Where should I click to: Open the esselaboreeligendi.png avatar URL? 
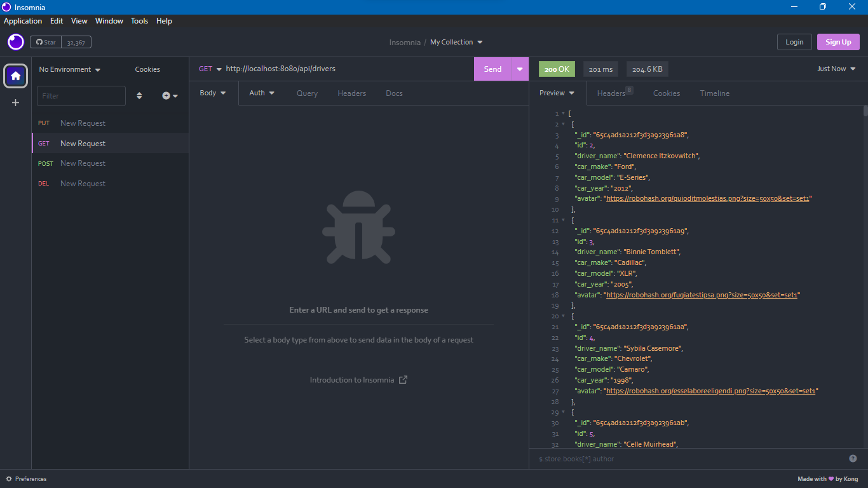[x=710, y=391]
